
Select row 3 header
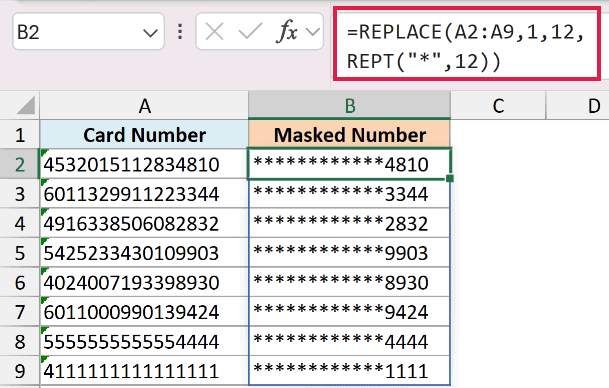pyautogui.click(x=20, y=194)
